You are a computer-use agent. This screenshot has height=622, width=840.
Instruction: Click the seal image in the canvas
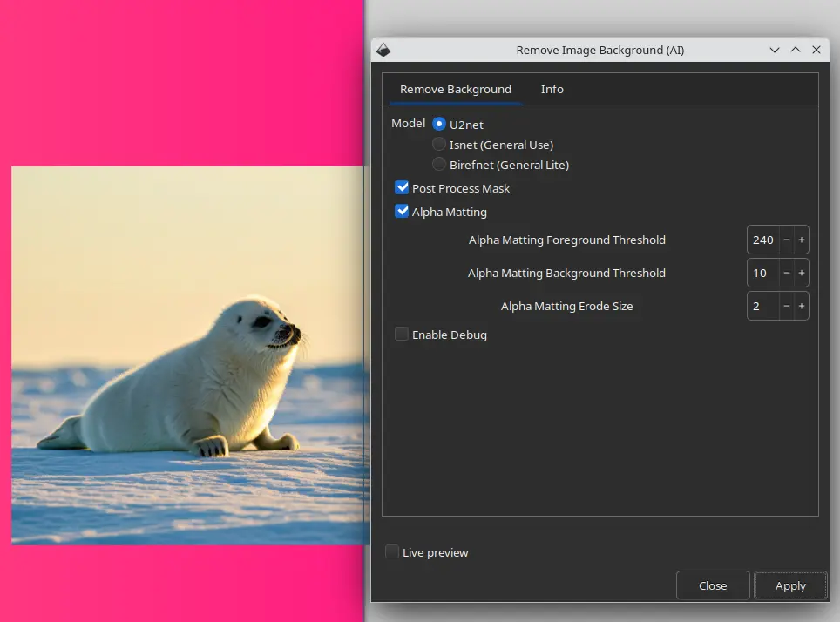click(183, 375)
